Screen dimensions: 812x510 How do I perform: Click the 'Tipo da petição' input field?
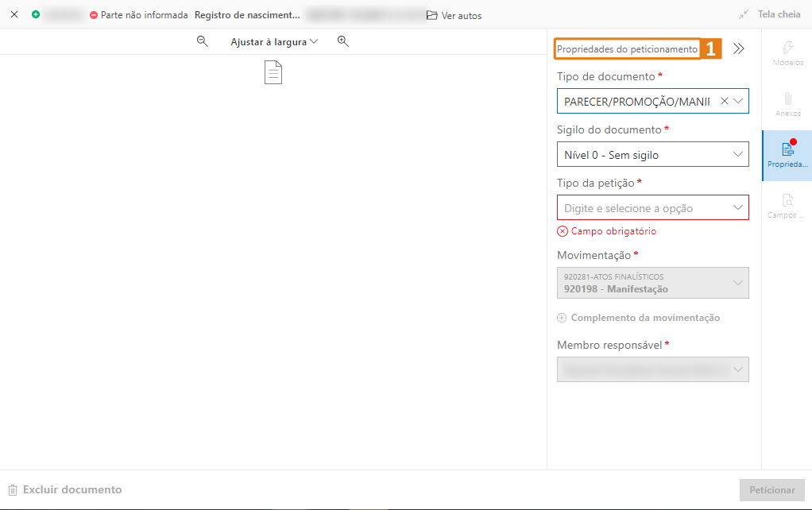coord(644,208)
